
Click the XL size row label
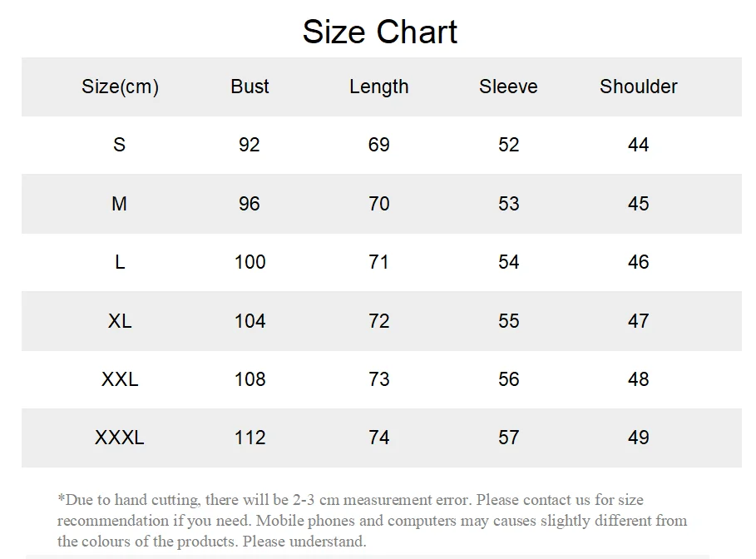click(x=120, y=321)
